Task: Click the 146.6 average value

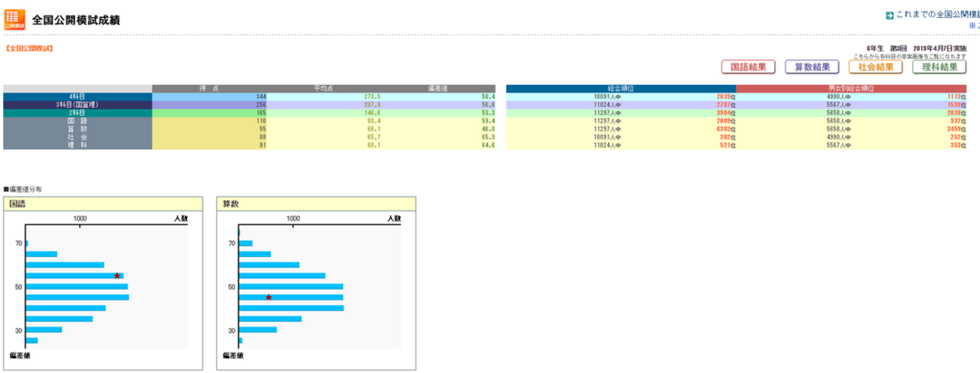Action: tap(372, 113)
